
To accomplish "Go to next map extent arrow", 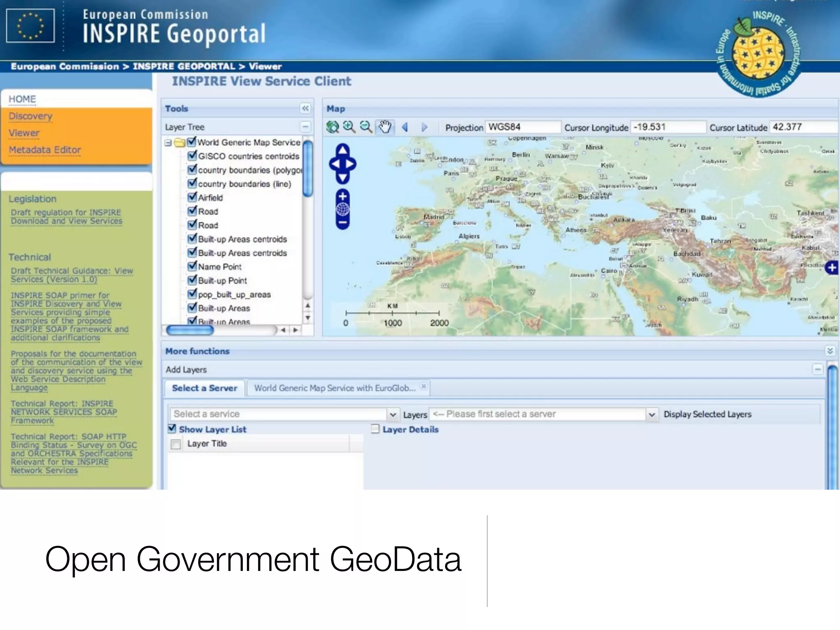I will tap(425, 127).
